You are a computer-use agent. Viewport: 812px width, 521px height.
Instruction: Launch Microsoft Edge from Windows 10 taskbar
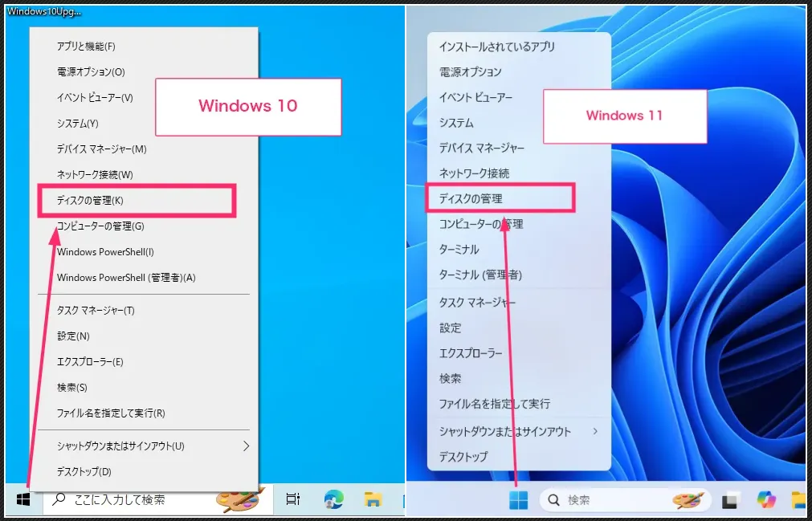333,499
